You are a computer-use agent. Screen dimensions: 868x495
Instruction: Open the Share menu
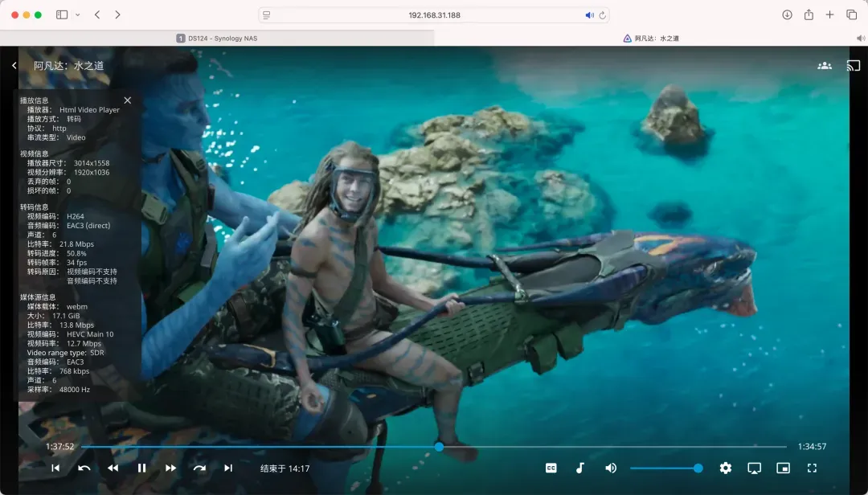809,15
